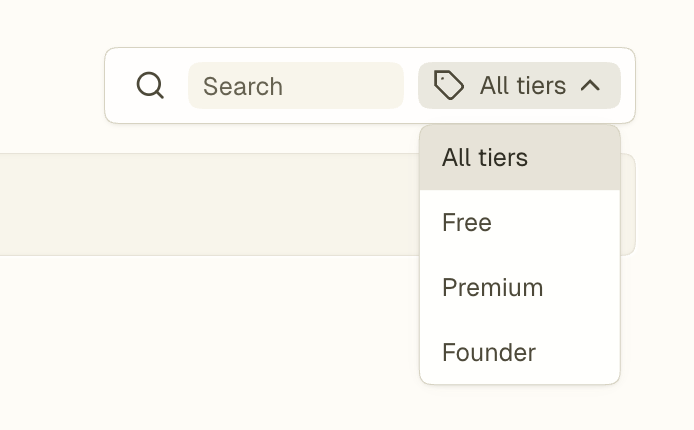This screenshot has height=430, width=694.
Task: Collapse the tier menu using the chevron arrow
Action: pyautogui.click(x=591, y=86)
